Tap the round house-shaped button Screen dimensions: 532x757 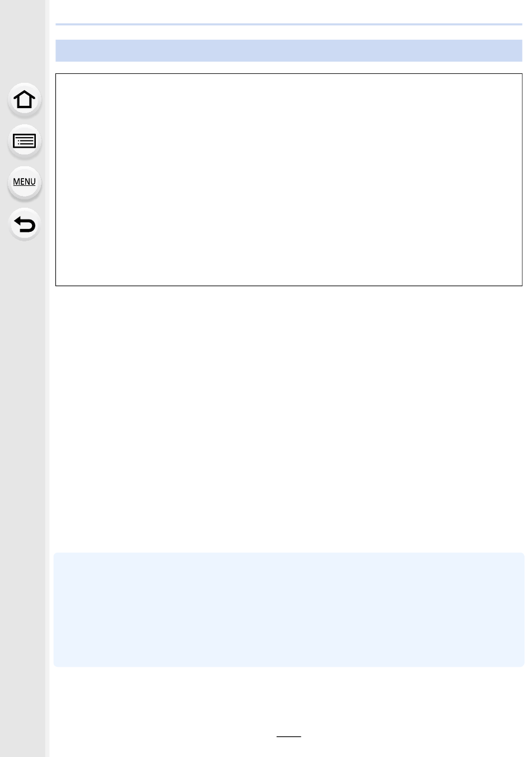point(24,100)
